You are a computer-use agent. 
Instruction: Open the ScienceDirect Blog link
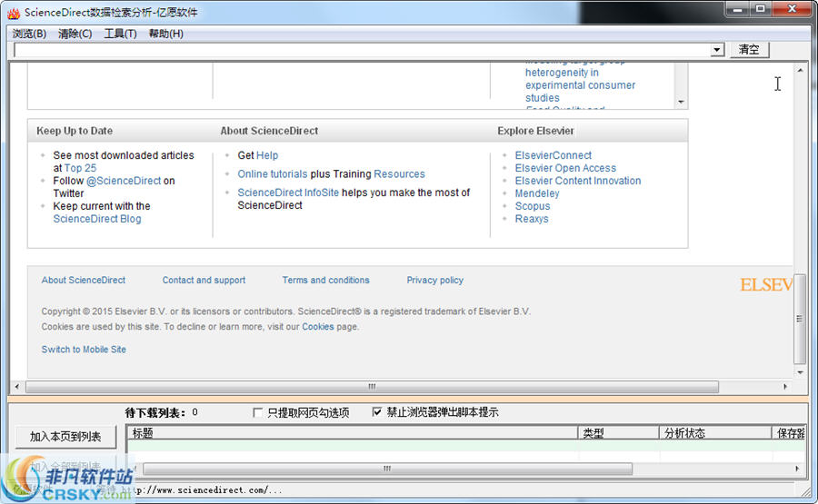click(x=97, y=219)
